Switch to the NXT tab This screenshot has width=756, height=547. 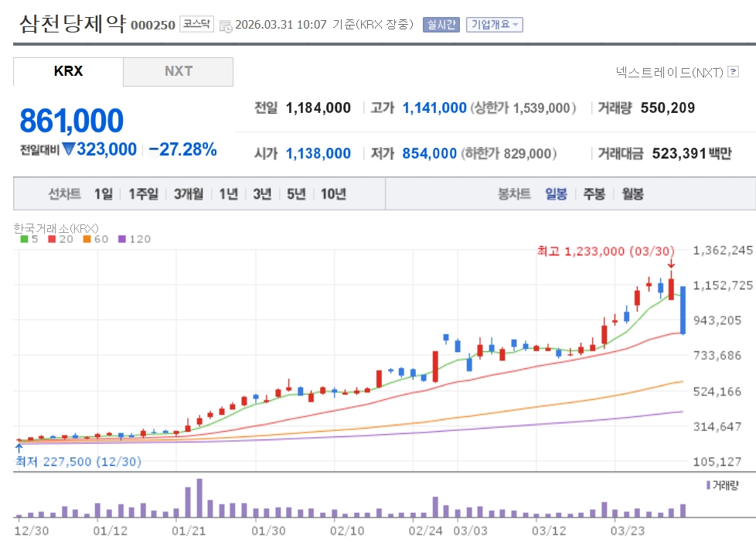tap(178, 71)
